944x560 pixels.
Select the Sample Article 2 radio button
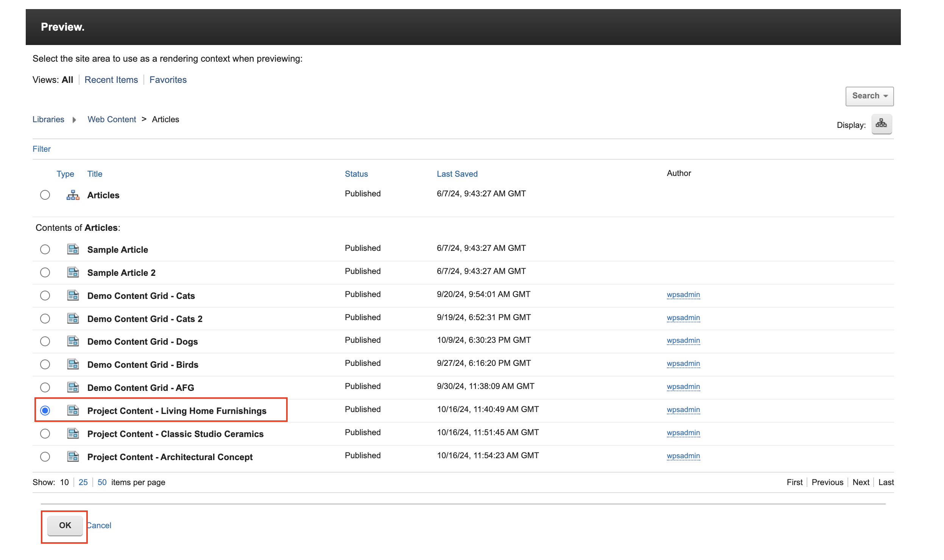point(45,272)
